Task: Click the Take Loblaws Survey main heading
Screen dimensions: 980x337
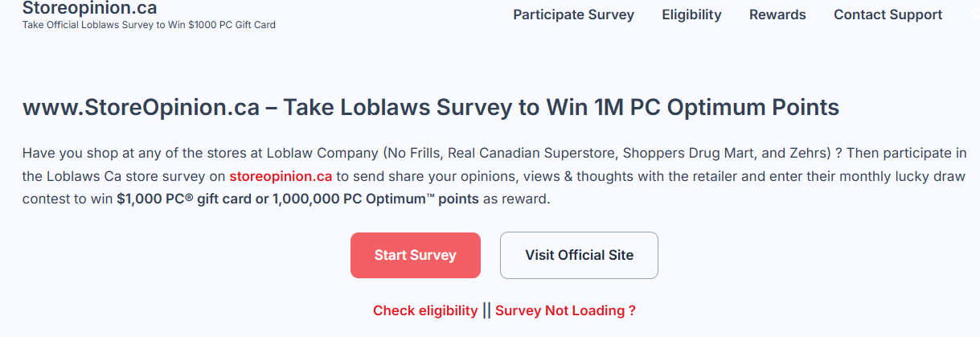Action: click(x=430, y=108)
